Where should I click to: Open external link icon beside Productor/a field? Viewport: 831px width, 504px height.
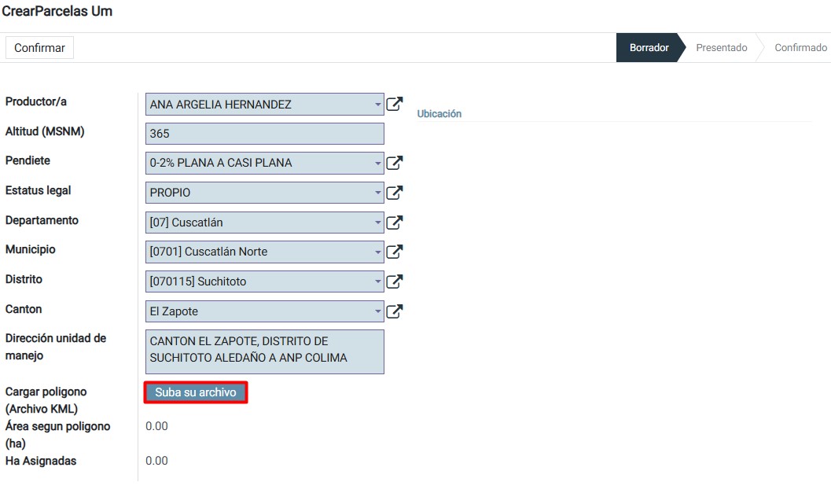point(395,104)
